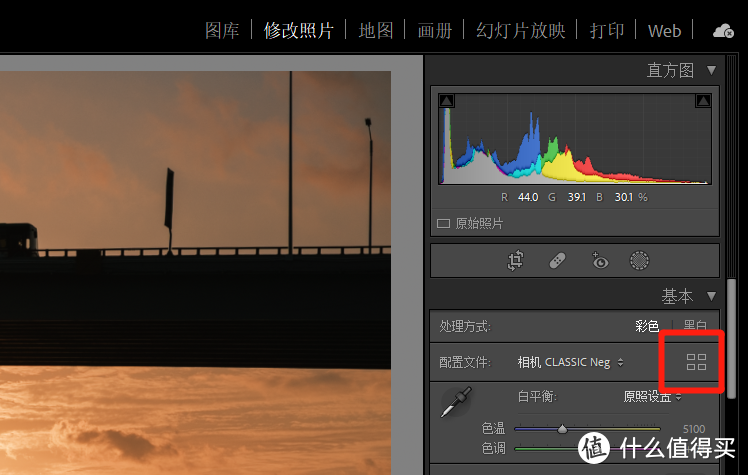
Task: Click the sunset photo preview
Action: pyautogui.click(x=195, y=273)
